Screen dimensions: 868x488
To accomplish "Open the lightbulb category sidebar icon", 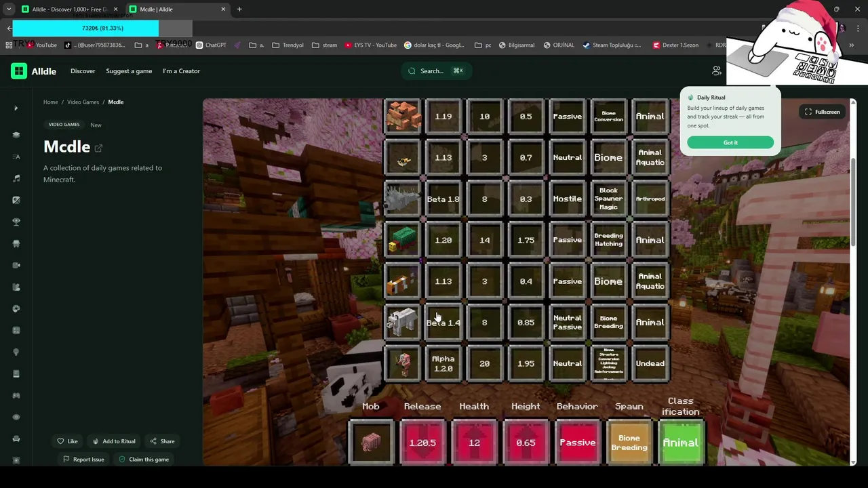I will 16,352.
